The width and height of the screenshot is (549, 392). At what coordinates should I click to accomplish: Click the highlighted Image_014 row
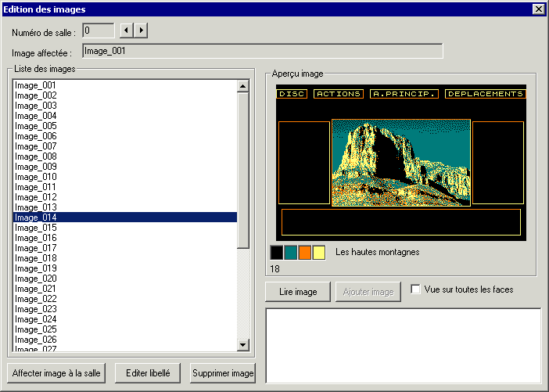125,218
